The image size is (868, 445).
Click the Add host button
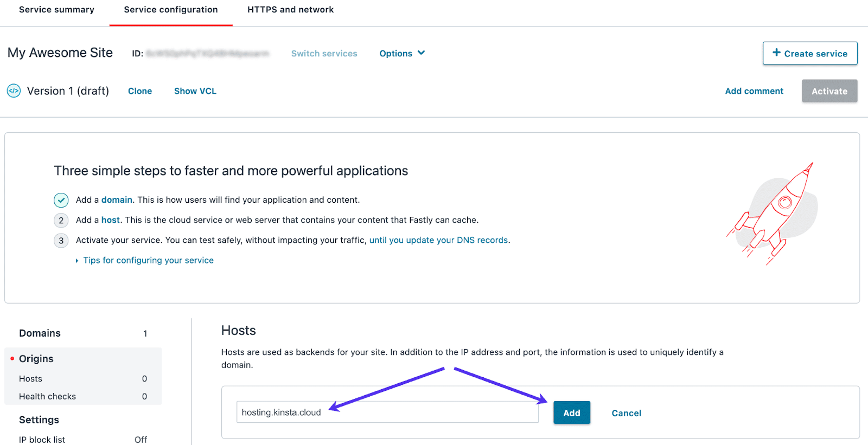click(572, 412)
